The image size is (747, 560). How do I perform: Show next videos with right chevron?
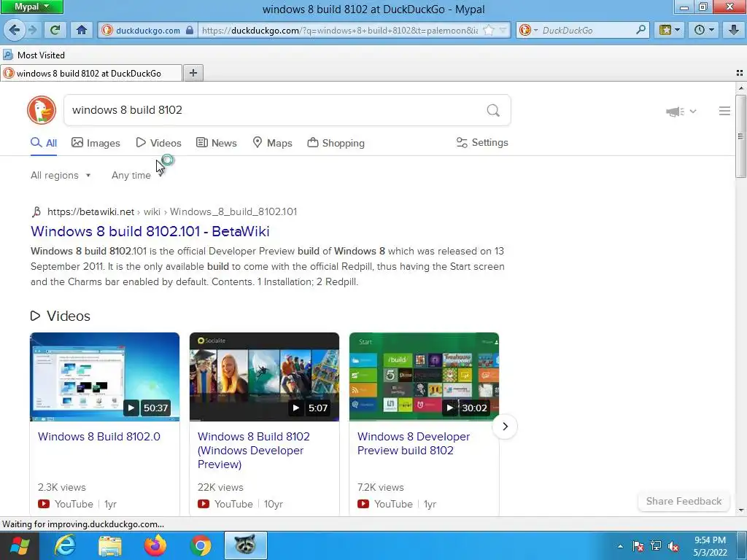pos(505,426)
